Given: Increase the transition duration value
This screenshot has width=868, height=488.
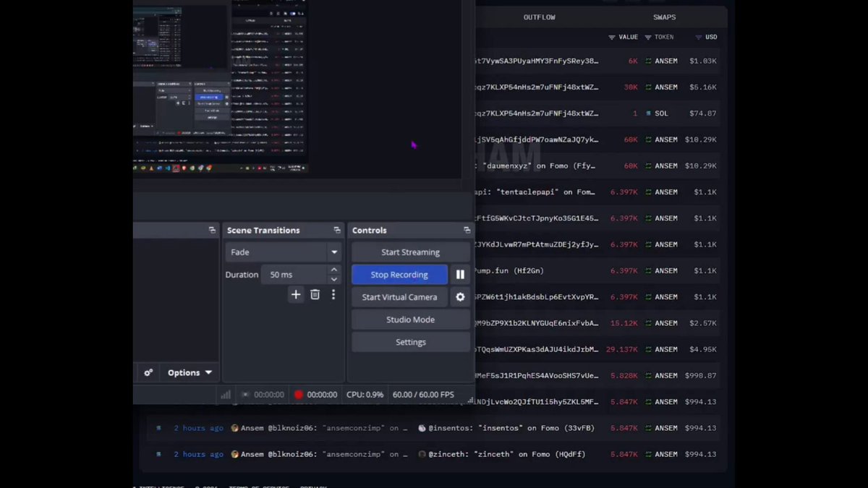Looking at the screenshot, I should coord(334,270).
